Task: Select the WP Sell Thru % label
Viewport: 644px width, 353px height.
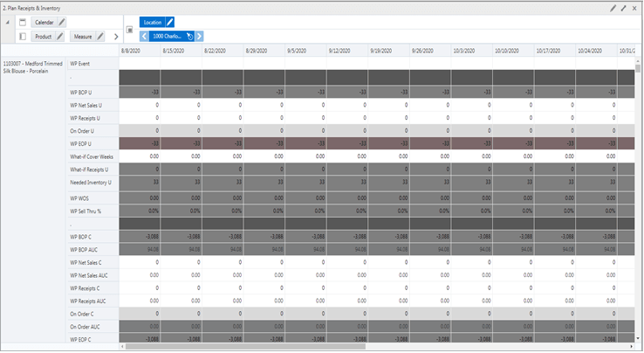Action: click(x=86, y=211)
